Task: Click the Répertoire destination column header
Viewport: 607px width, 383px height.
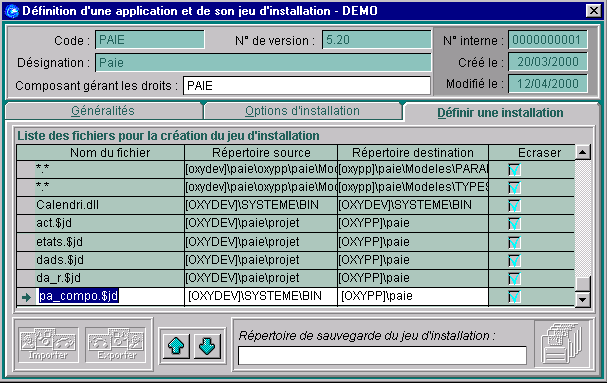Action: pos(413,153)
